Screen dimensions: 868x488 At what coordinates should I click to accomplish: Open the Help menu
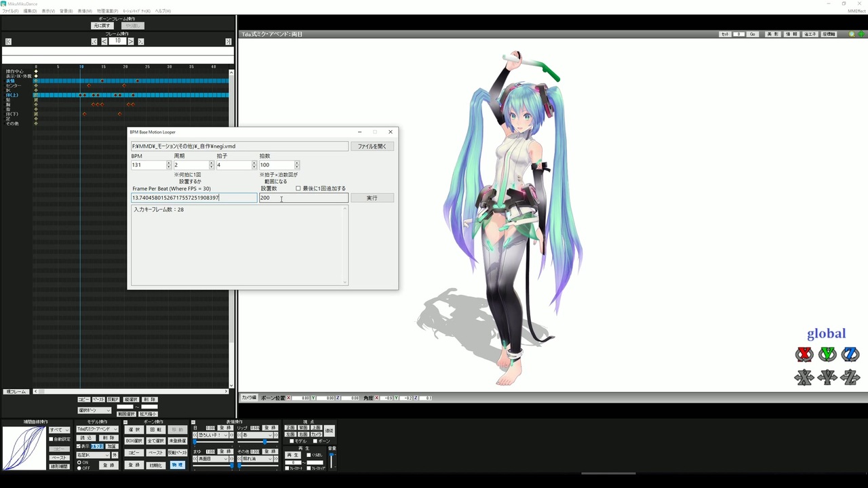coord(163,11)
